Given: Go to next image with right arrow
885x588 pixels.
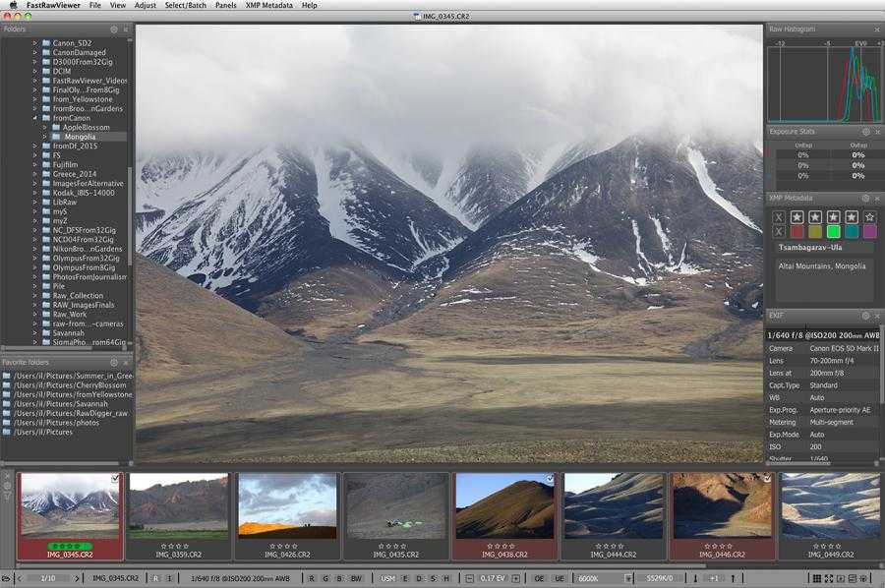Looking at the screenshot, I should pos(77,578).
